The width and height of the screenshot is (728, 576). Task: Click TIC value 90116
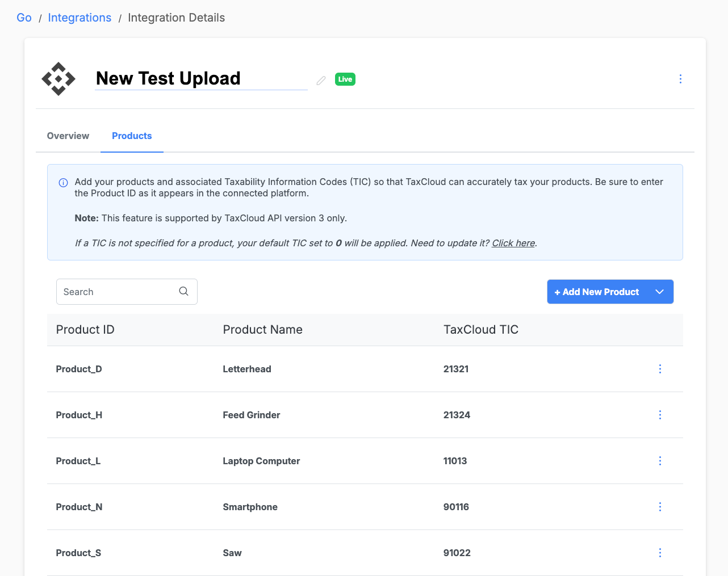457,507
